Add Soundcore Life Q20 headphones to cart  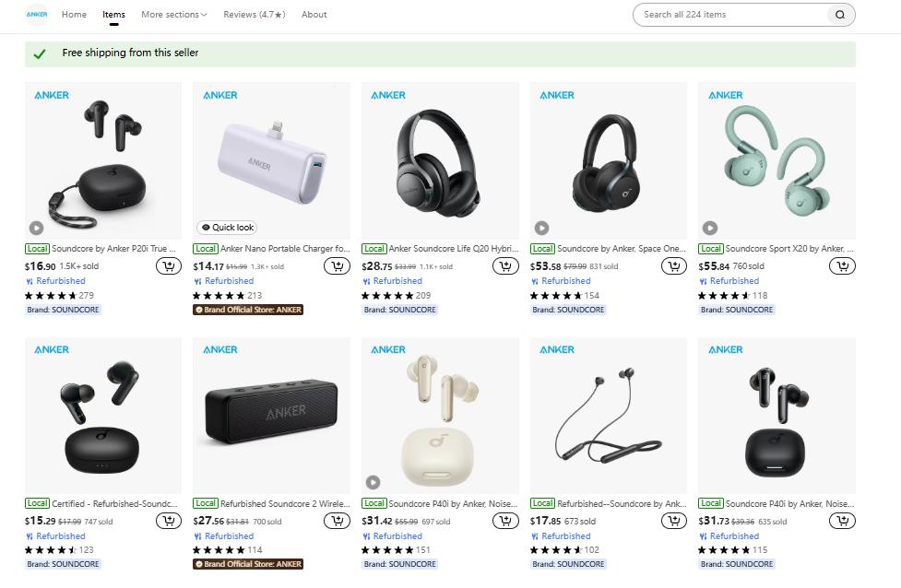pos(505,266)
